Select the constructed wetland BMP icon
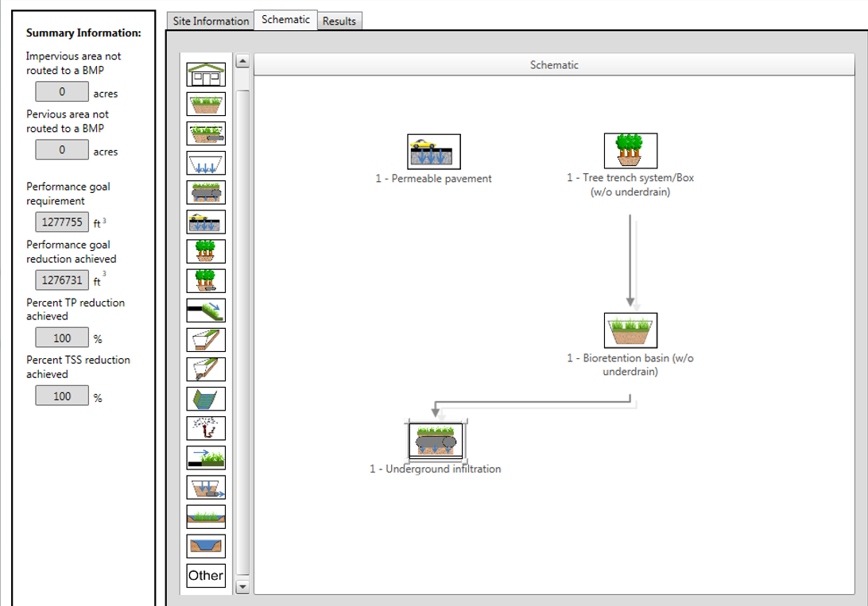 tap(205, 515)
